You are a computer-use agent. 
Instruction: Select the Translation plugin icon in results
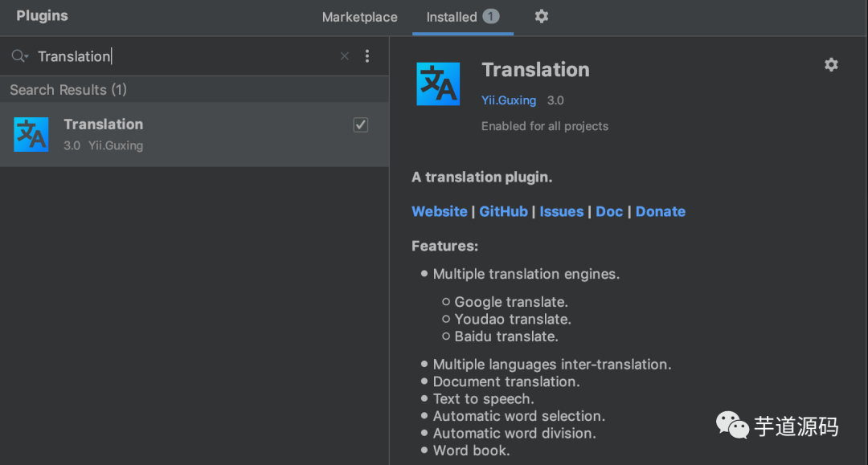(x=31, y=134)
